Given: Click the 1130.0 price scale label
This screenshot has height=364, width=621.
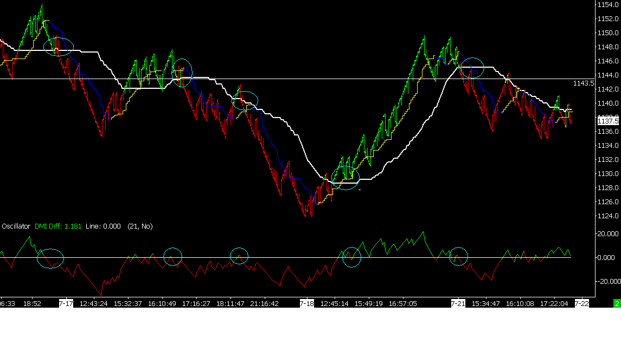Looking at the screenshot, I should point(608,174).
